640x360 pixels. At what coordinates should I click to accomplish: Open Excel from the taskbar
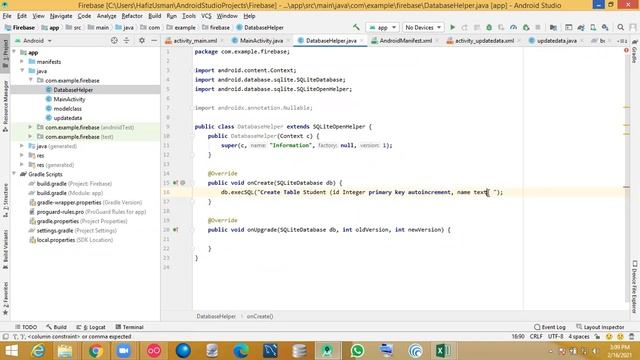coord(444,351)
